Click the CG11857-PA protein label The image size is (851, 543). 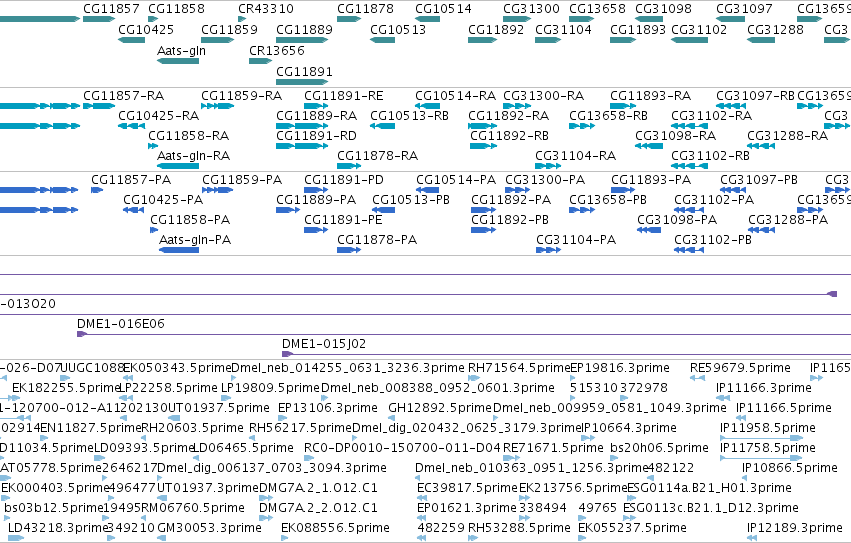click(131, 180)
